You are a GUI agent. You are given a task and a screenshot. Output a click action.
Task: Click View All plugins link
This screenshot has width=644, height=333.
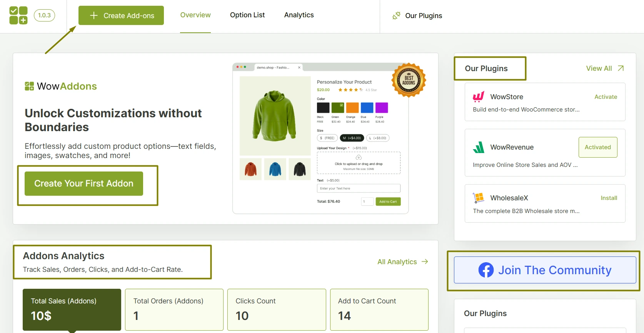point(599,68)
